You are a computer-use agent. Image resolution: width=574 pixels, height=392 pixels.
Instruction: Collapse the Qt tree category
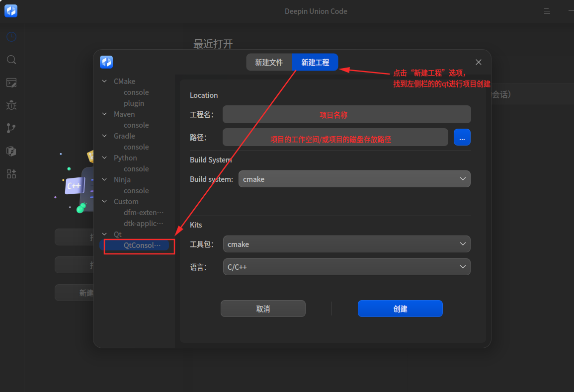pyautogui.click(x=104, y=234)
